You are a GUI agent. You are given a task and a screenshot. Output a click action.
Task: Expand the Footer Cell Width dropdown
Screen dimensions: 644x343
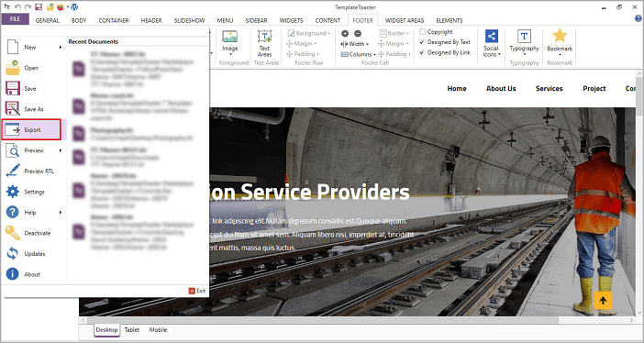tap(355, 44)
